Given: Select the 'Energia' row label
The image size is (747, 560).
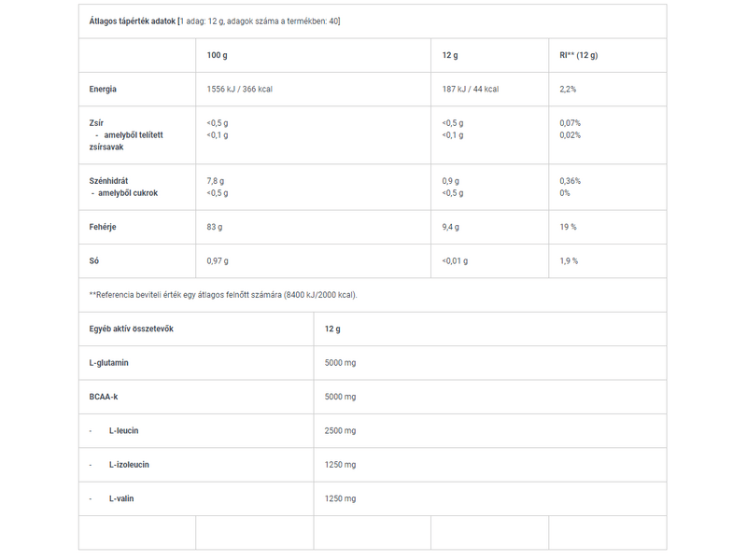Looking at the screenshot, I should coord(103,89).
